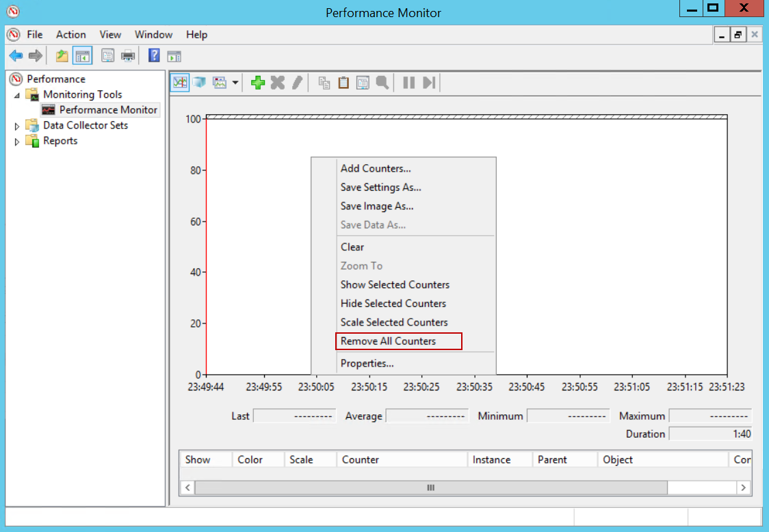Screen dimensions: 769x532
Task: Choose Remove All Counters from context menu
Action: [x=388, y=341]
